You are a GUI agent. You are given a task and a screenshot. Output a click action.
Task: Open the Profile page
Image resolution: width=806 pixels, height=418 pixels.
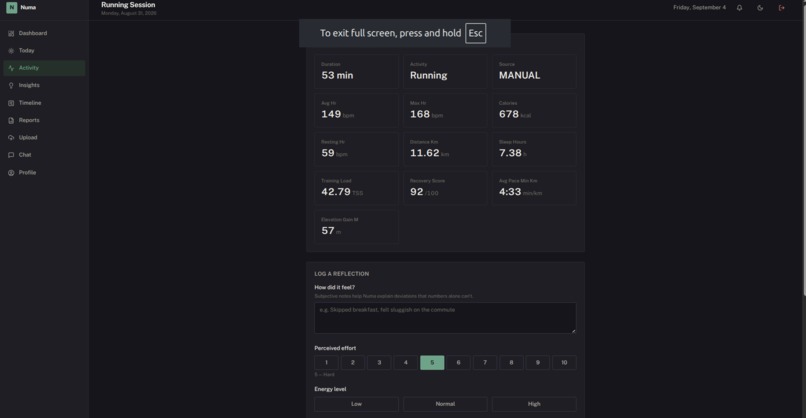pos(44,173)
